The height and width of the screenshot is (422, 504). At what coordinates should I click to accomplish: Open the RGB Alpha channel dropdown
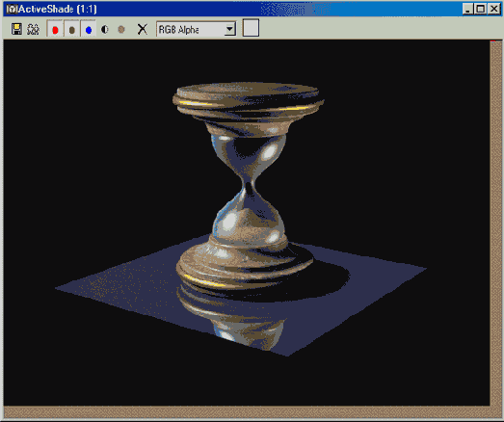click(196, 29)
